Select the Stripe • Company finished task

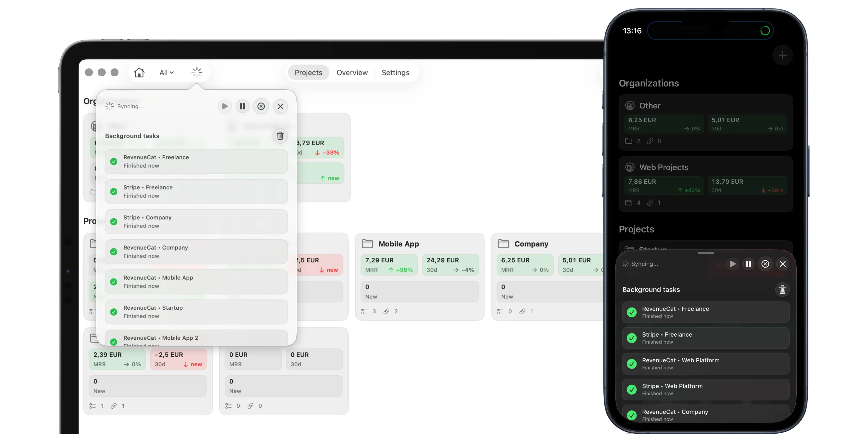(196, 222)
